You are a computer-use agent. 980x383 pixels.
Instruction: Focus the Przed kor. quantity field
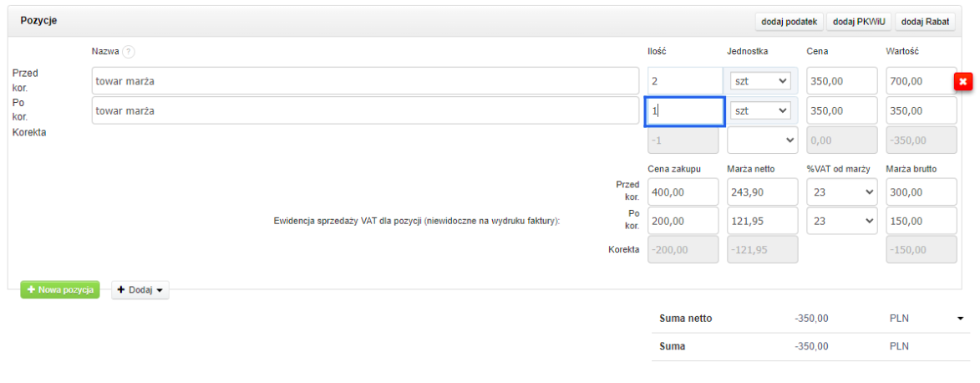(683, 81)
